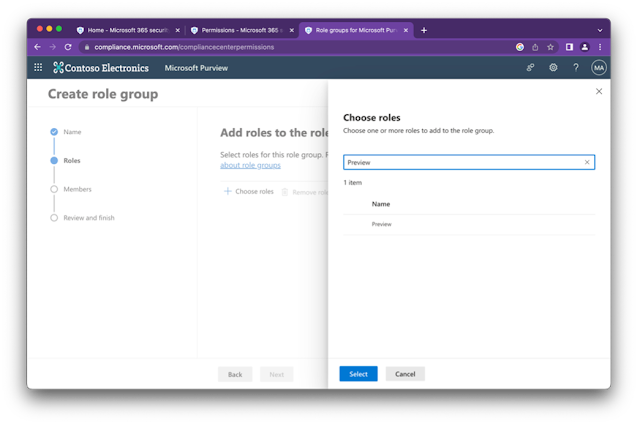Click the Name column header

pos(380,204)
